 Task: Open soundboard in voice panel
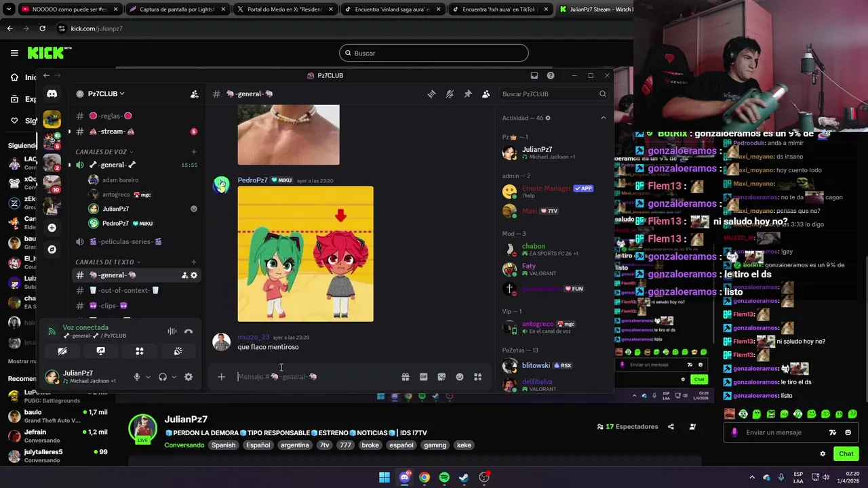178,351
